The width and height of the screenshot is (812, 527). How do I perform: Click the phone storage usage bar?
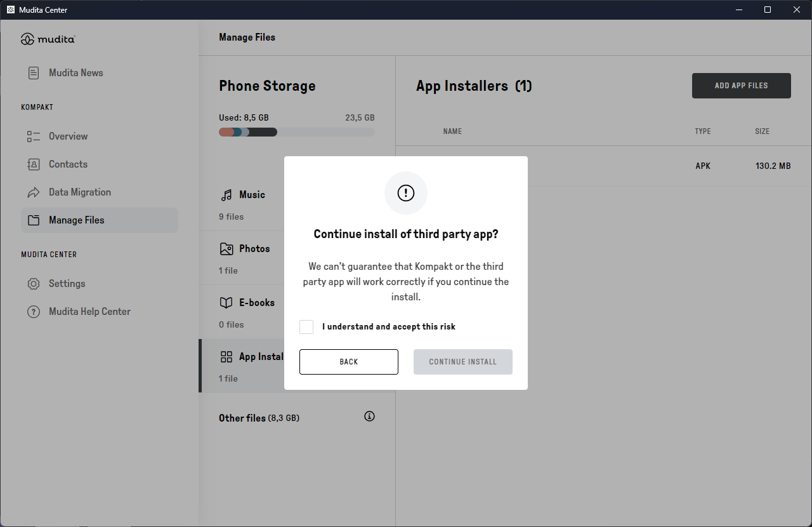[297, 132]
